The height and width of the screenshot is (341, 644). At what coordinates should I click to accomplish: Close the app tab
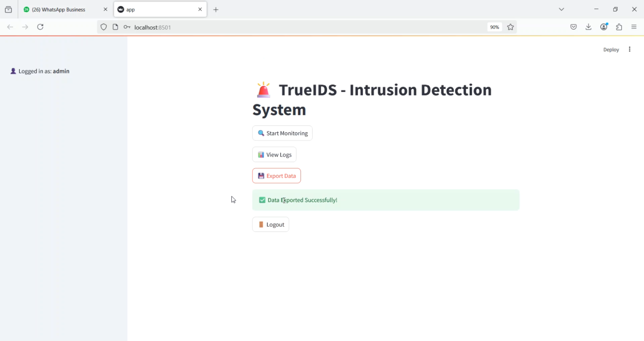click(200, 9)
